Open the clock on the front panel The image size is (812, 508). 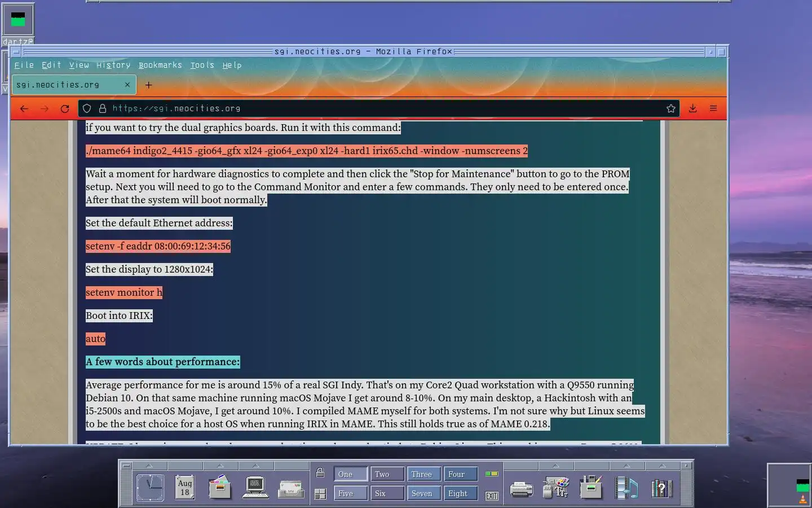click(x=150, y=488)
